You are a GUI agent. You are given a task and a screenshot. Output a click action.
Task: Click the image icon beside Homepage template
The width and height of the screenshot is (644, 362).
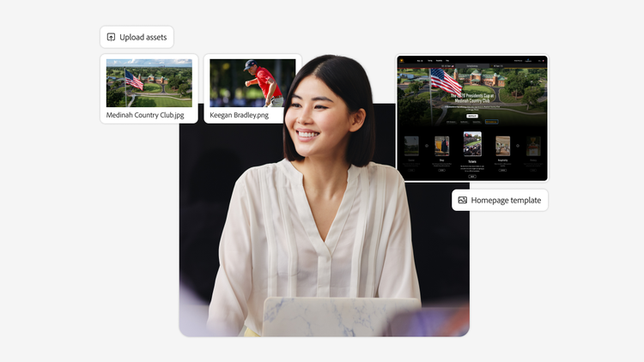[x=462, y=200]
